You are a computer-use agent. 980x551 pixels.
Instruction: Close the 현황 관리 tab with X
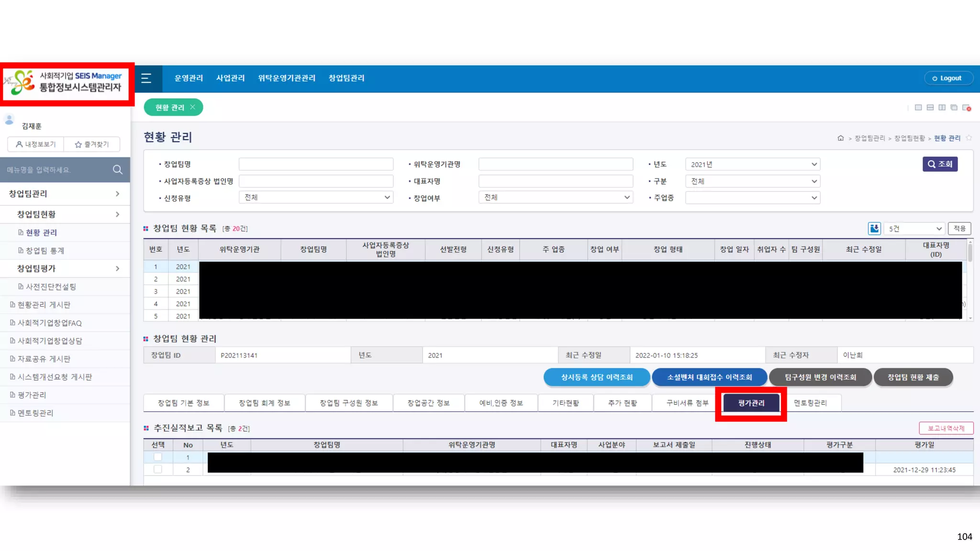pyautogui.click(x=192, y=107)
